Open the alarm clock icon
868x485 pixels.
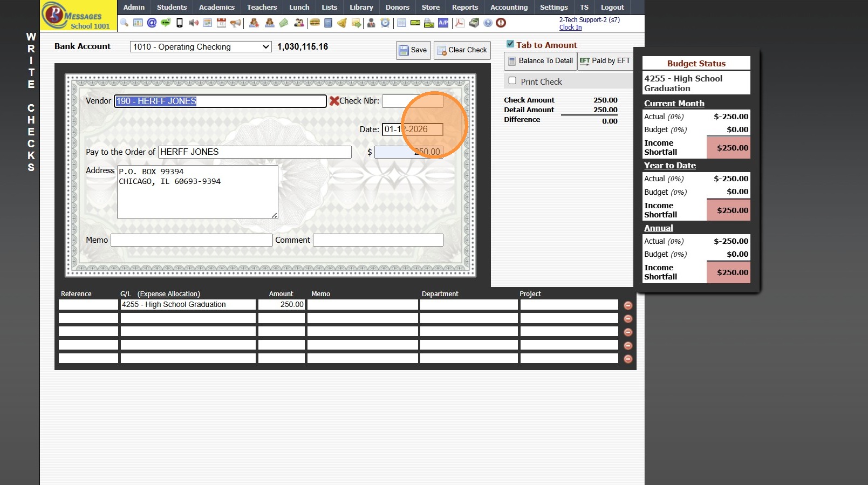(x=385, y=23)
